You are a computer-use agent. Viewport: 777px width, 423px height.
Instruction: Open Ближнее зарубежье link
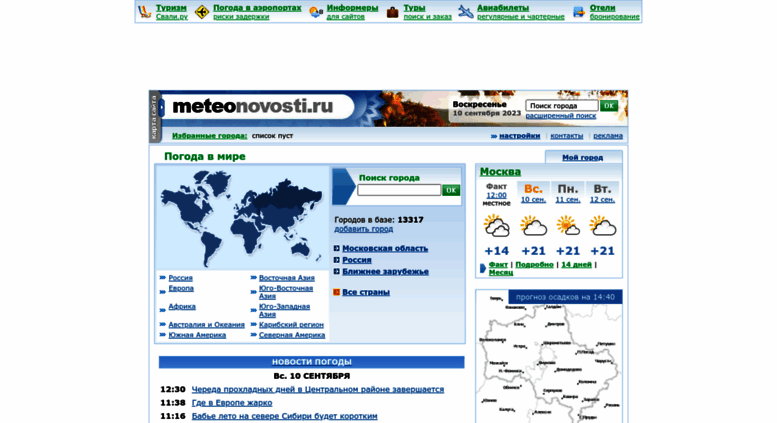point(386,271)
